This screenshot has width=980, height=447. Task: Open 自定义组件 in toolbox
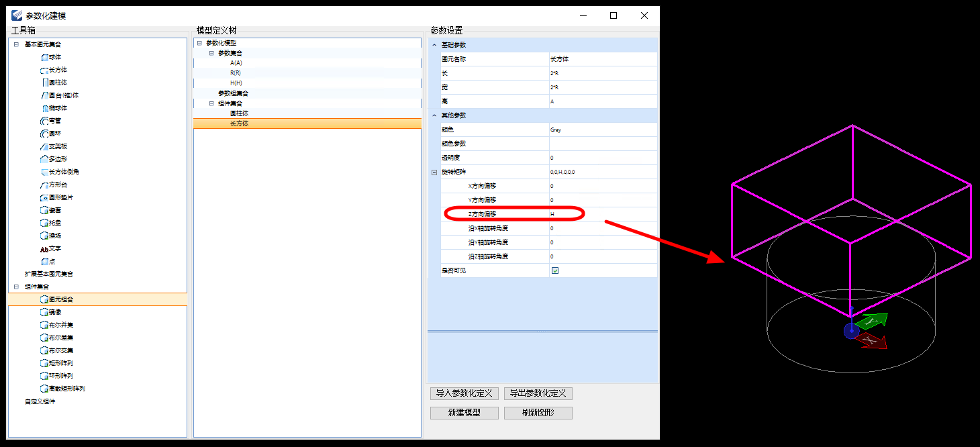click(x=40, y=401)
